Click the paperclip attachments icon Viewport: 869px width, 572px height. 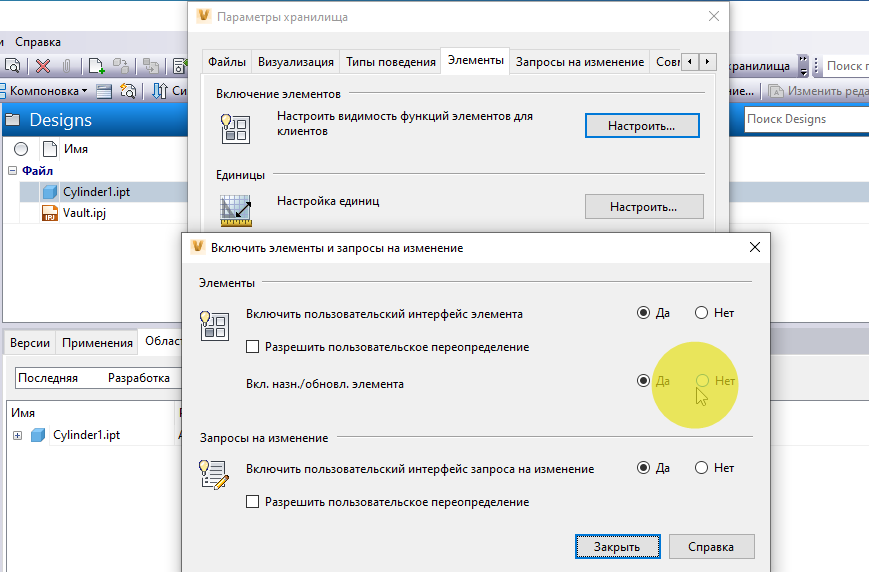pyautogui.click(x=67, y=66)
